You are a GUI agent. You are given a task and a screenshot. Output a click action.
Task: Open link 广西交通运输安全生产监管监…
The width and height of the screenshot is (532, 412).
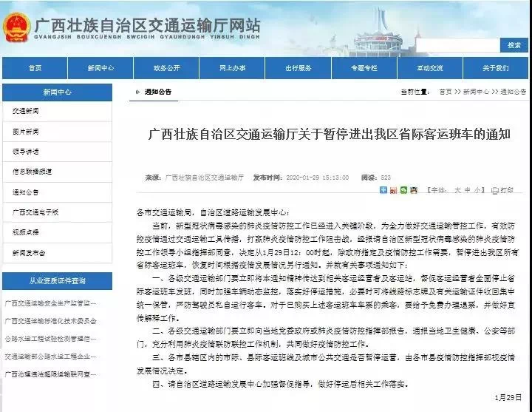click(x=50, y=303)
